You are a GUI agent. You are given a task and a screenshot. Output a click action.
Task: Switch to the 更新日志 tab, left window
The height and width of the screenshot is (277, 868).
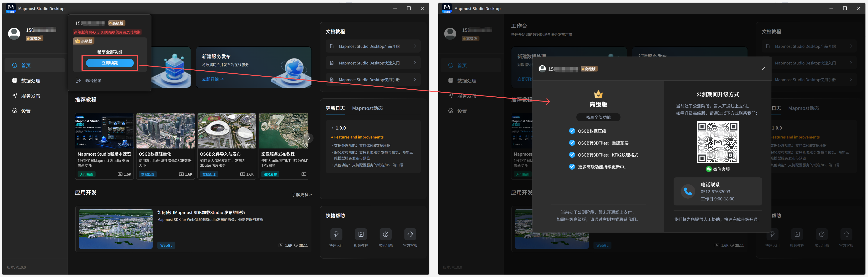(335, 108)
